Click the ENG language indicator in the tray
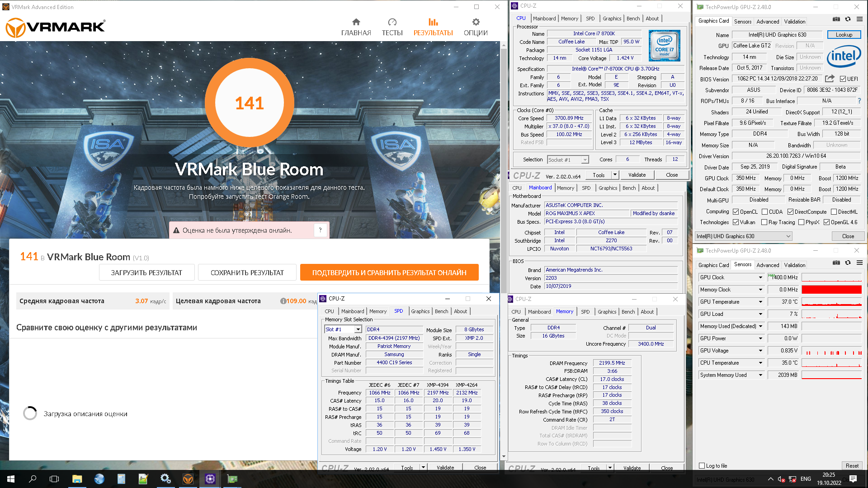The height and width of the screenshot is (488, 868). coord(806,479)
